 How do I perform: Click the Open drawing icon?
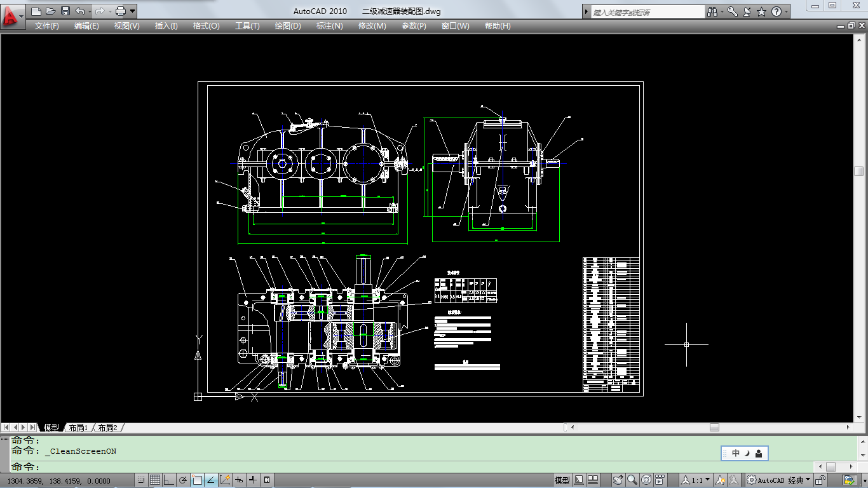[50, 11]
